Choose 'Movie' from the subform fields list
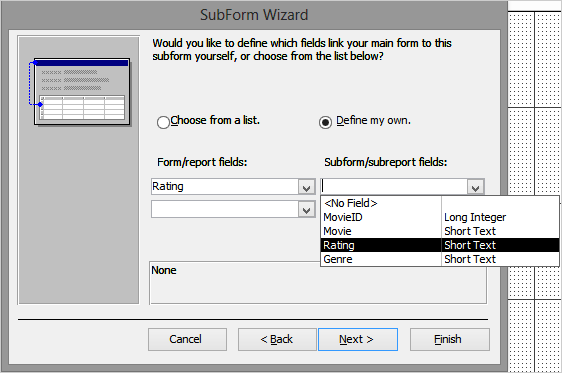Screen dimensions: 562x373 click(439, 231)
